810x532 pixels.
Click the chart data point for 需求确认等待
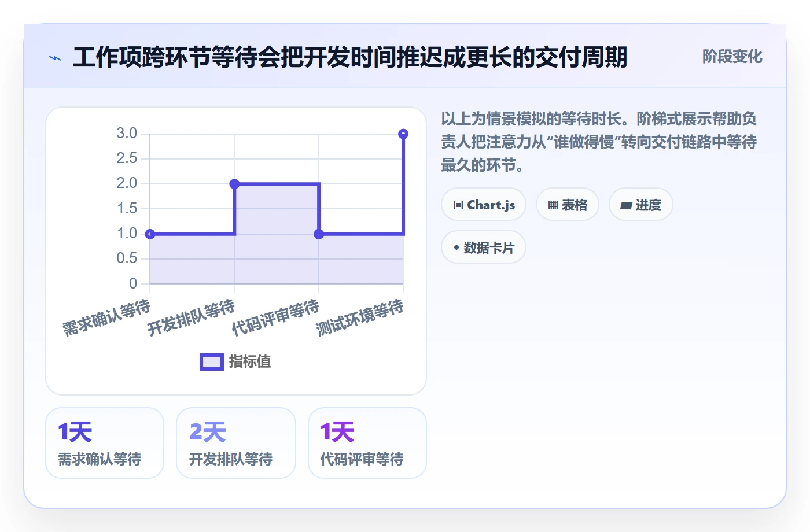[x=150, y=234]
